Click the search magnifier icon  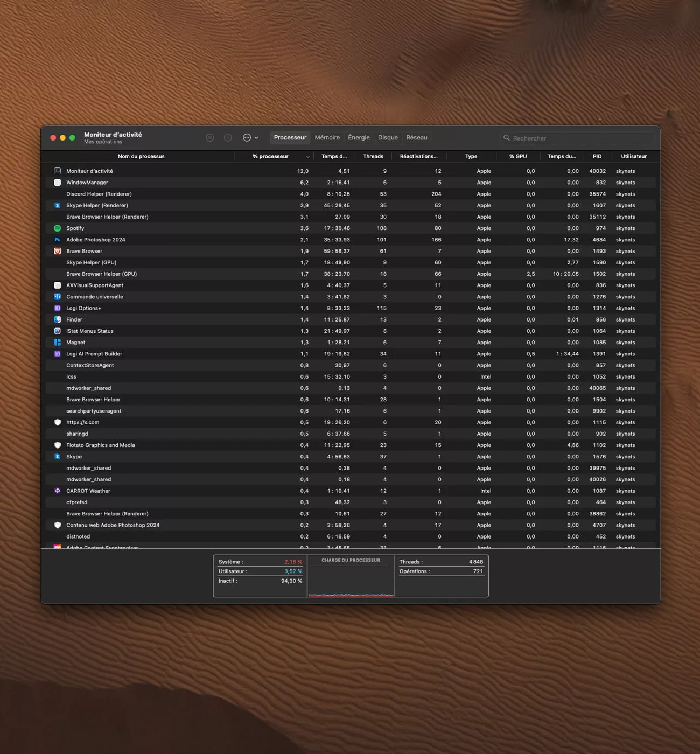tap(507, 138)
